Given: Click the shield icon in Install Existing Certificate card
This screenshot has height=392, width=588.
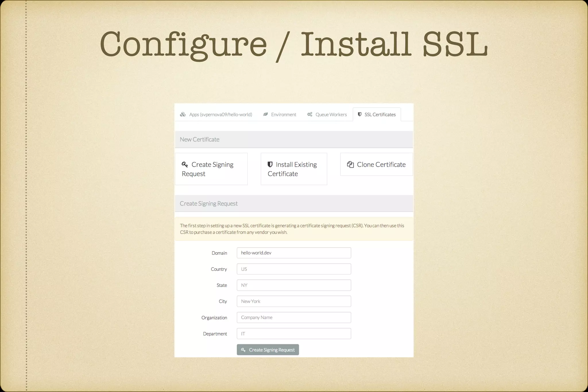Looking at the screenshot, I should pos(270,164).
